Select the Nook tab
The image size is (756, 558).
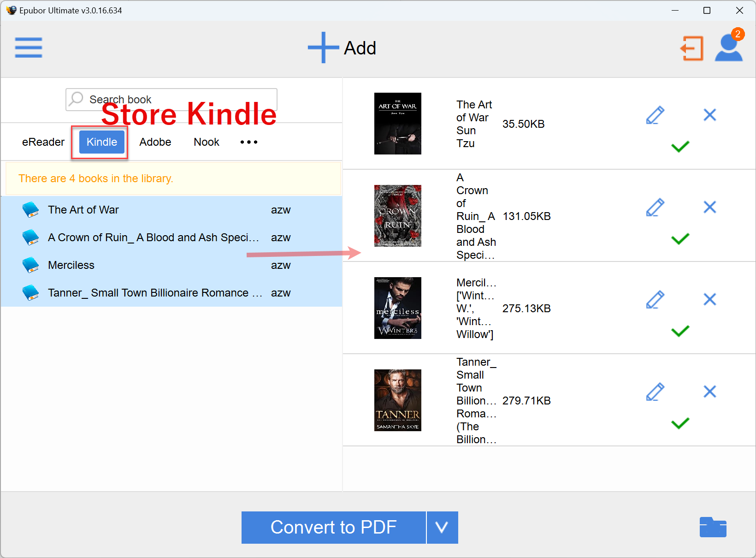coord(207,142)
